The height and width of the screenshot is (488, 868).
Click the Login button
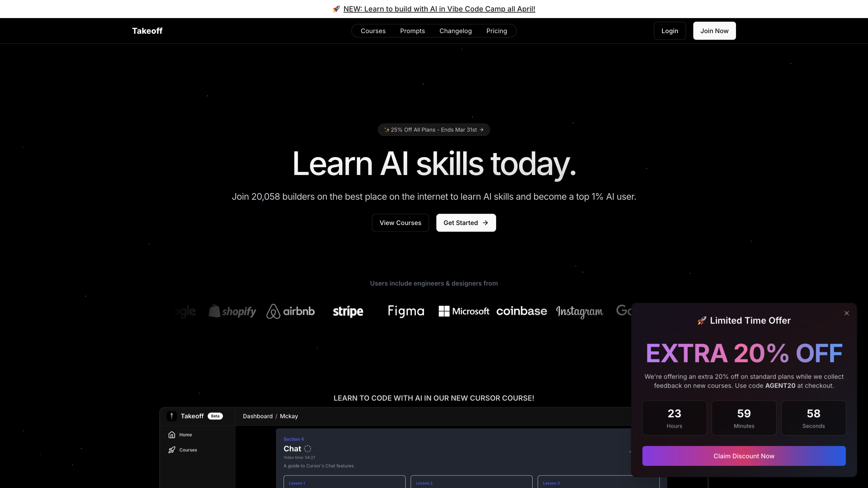[669, 31]
